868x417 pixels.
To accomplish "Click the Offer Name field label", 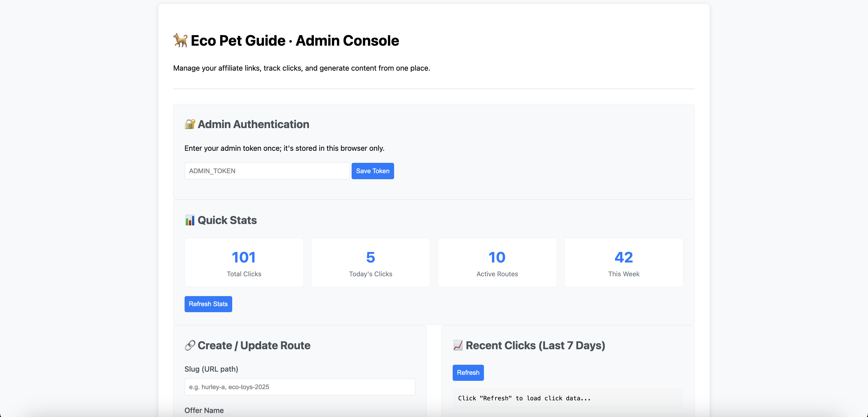I will pyautogui.click(x=204, y=410).
